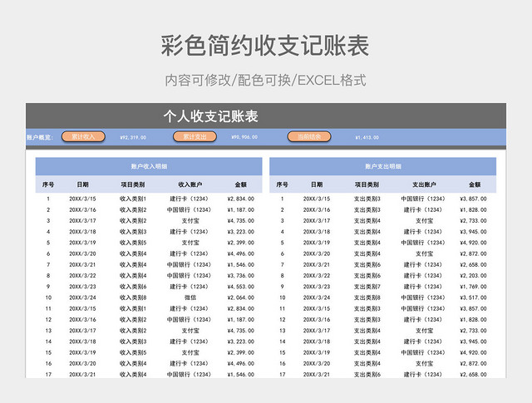Select 收入类别5 in income row 5
This screenshot has height=403, width=532.
[x=133, y=243]
